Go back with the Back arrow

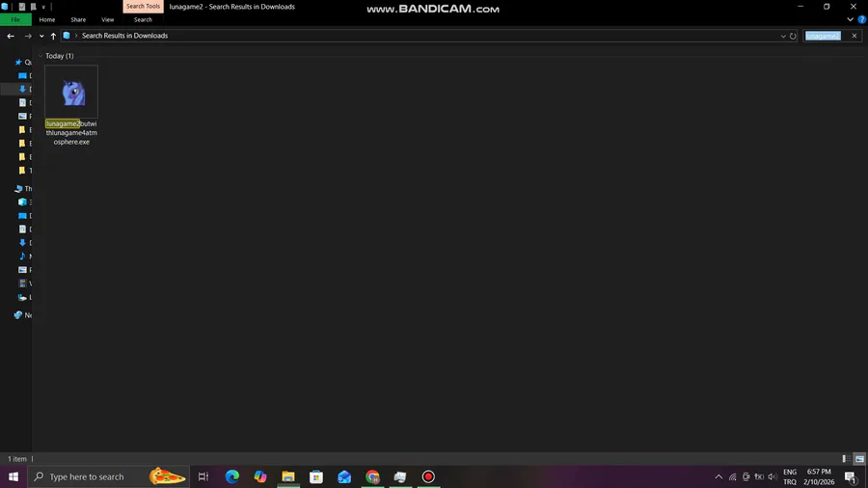(11, 36)
